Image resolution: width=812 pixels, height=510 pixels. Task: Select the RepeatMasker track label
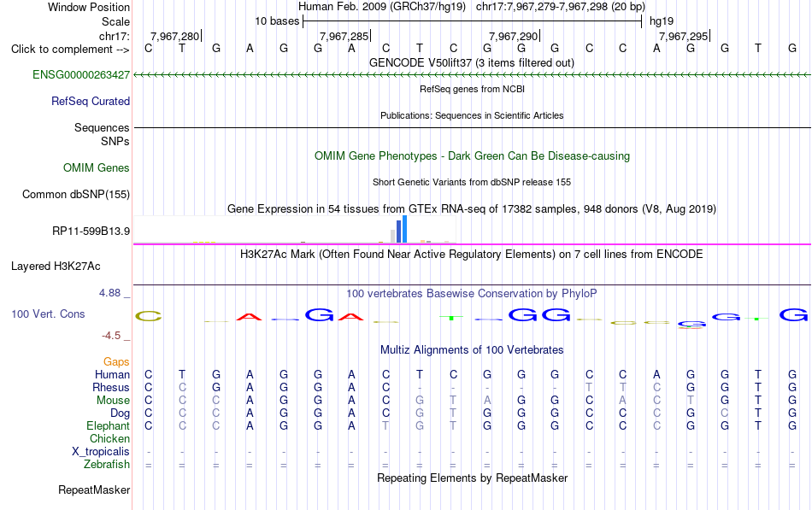(x=94, y=489)
